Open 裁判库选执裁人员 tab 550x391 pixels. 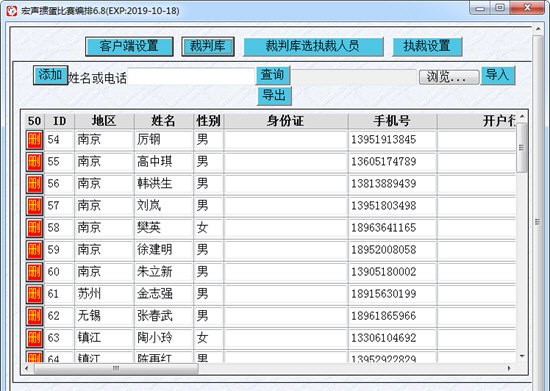pyautogui.click(x=313, y=46)
